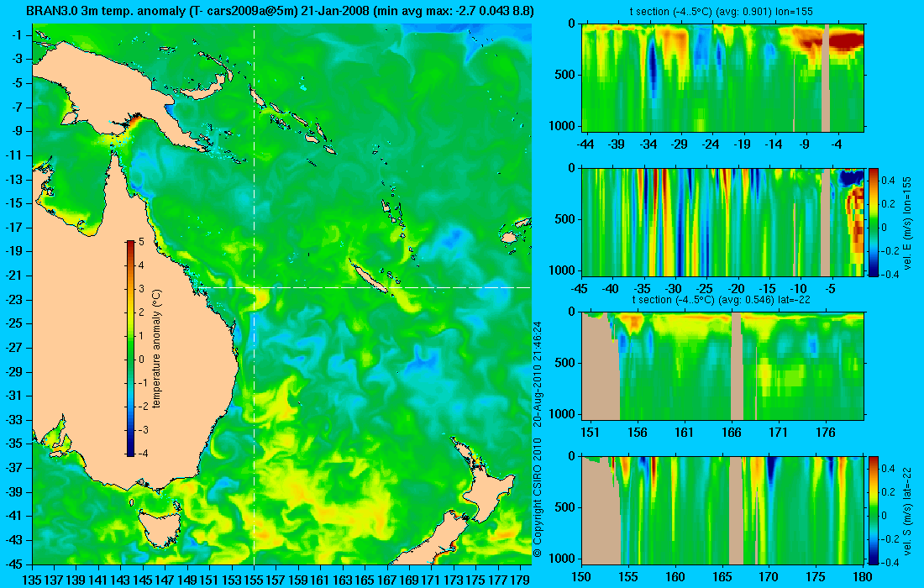
Task: Select the 'vel. E (m/s) lon=155' label
Action: pyautogui.click(x=908, y=222)
